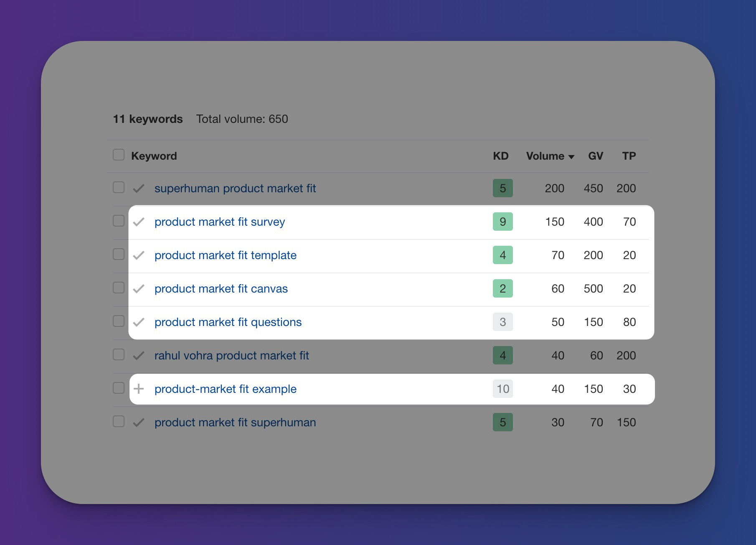Viewport: 756px width, 545px height.
Task: Check the box for product market fit template
Action: 119,254
